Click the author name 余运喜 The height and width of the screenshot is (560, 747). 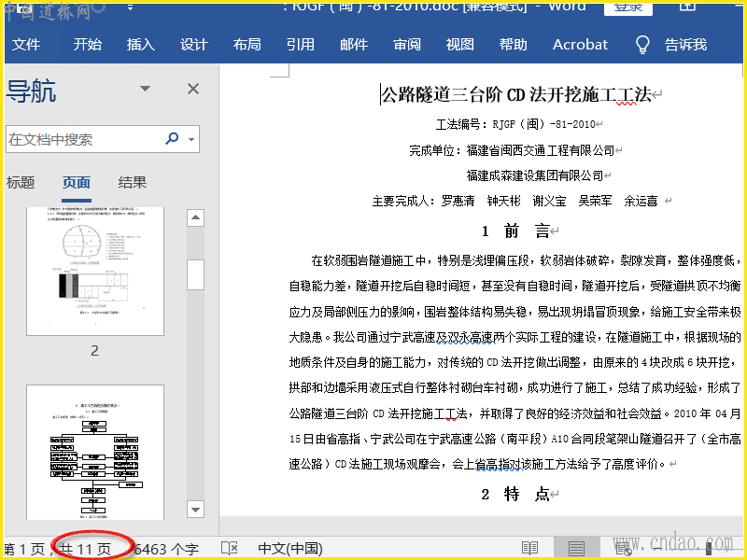(x=641, y=201)
